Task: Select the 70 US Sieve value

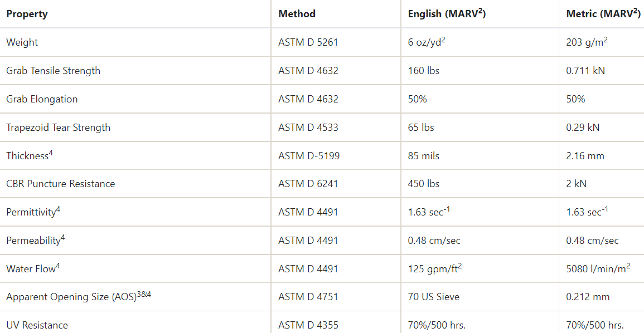Action: point(433,296)
